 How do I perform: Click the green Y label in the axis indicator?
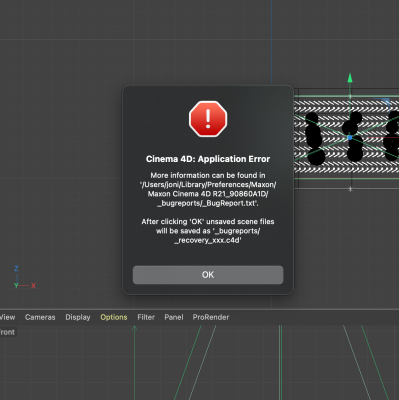coord(16,286)
